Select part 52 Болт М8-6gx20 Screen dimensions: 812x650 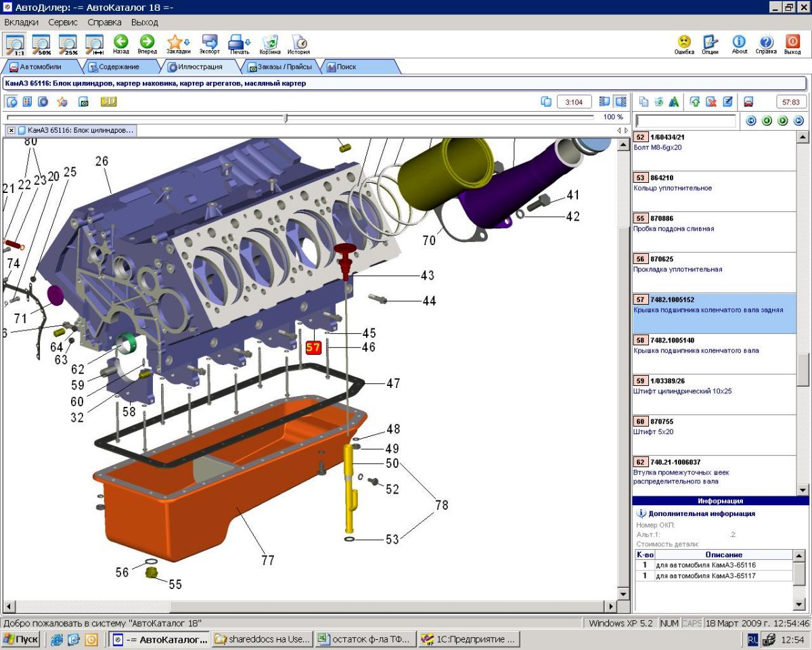tap(715, 151)
